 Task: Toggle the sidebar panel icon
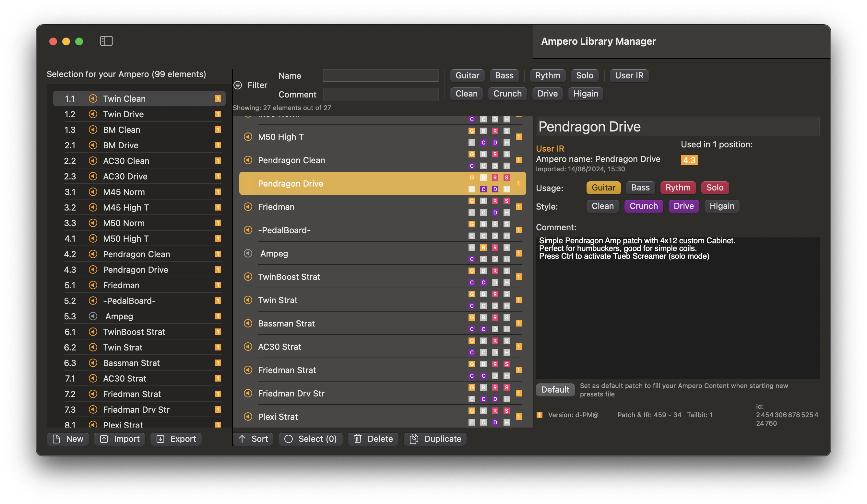(106, 41)
